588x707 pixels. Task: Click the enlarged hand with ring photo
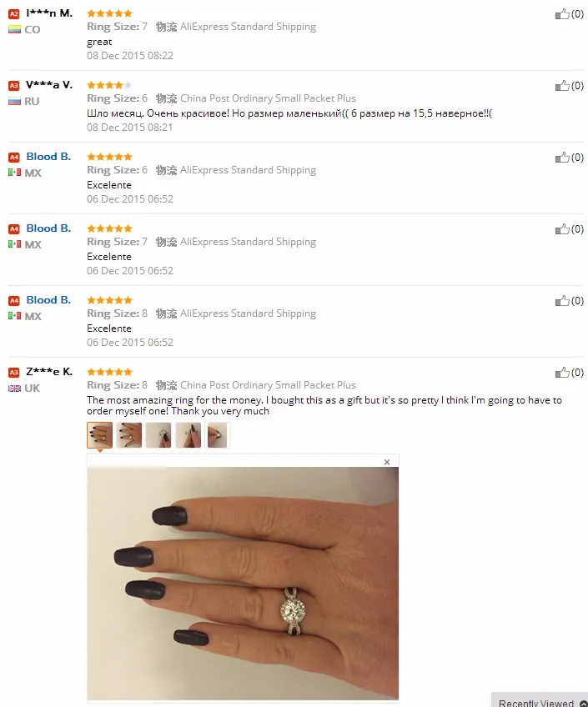243,584
